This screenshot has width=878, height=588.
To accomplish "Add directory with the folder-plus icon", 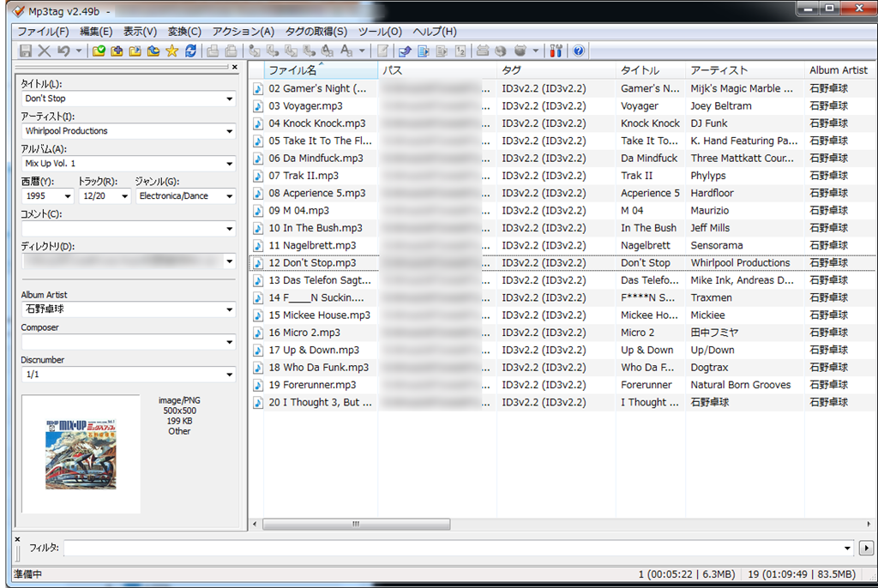I will pyautogui.click(x=117, y=51).
